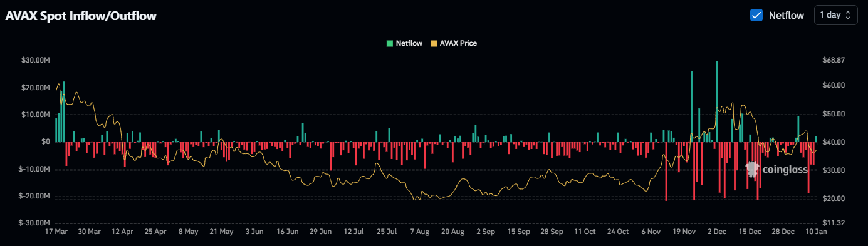The height and width of the screenshot is (246, 868).
Task: Select the tallest green inflow bar near 2 Dec
Action: tap(716, 101)
